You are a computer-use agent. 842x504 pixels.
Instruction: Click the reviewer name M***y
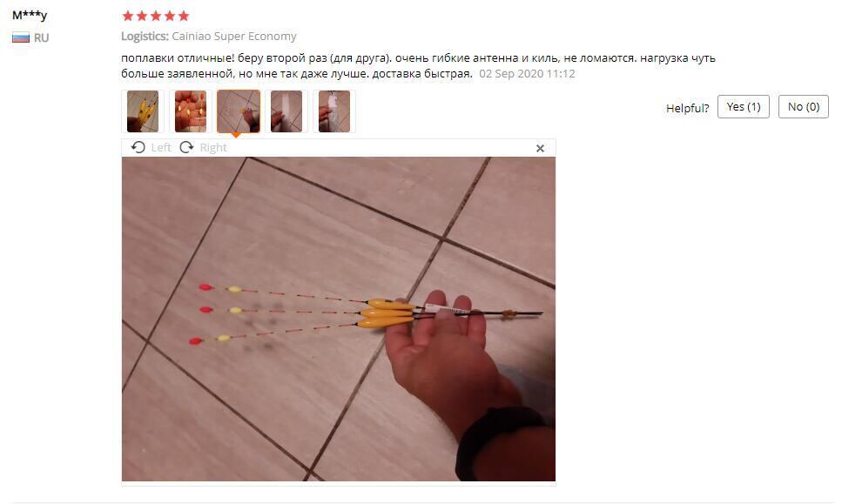click(x=30, y=15)
